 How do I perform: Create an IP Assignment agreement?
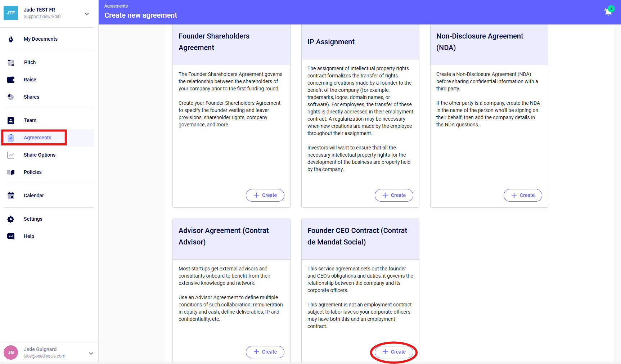pyautogui.click(x=394, y=195)
